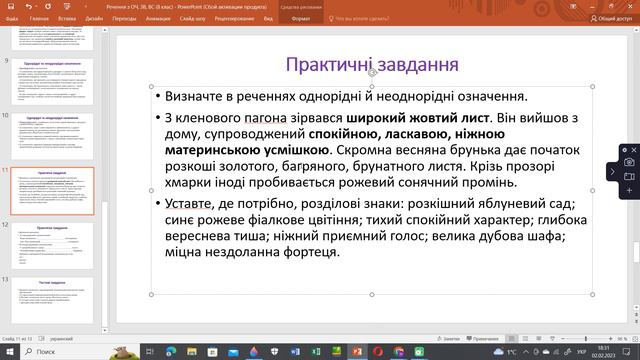The width and height of the screenshot is (640, 360).
Task: Zoom out with the minus button
Action: tap(563, 339)
